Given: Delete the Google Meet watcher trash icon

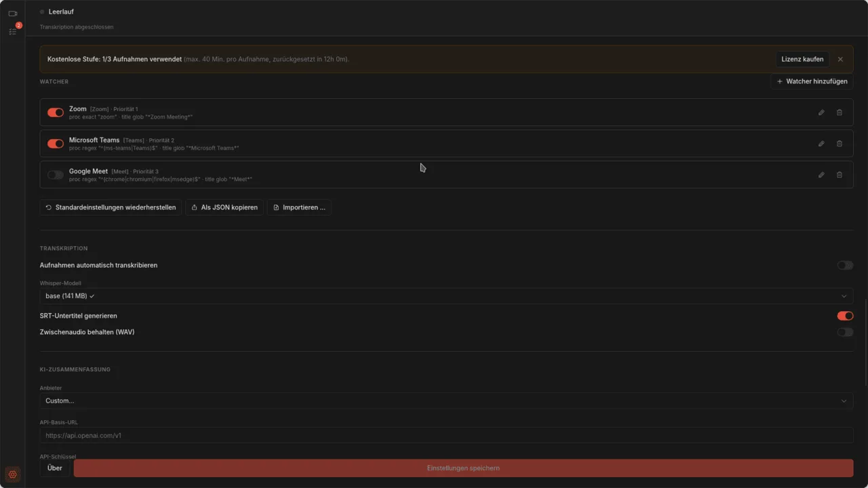Looking at the screenshot, I should click(839, 175).
